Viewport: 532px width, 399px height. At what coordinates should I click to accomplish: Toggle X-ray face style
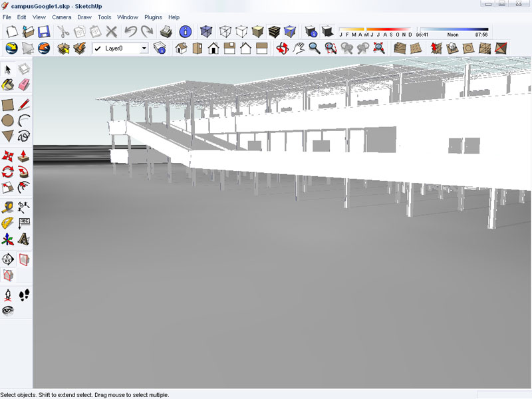click(206, 31)
